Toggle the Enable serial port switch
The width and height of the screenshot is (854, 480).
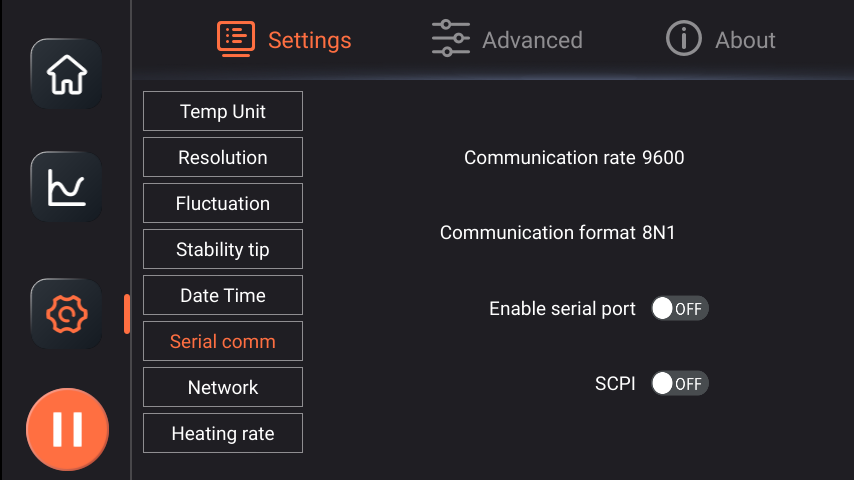[x=679, y=309]
